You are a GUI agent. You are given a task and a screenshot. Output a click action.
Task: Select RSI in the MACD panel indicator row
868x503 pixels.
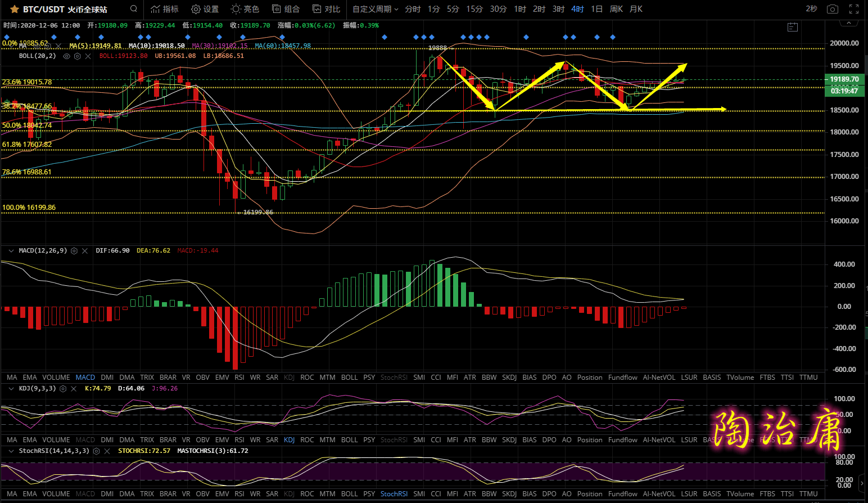pyautogui.click(x=239, y=378)
